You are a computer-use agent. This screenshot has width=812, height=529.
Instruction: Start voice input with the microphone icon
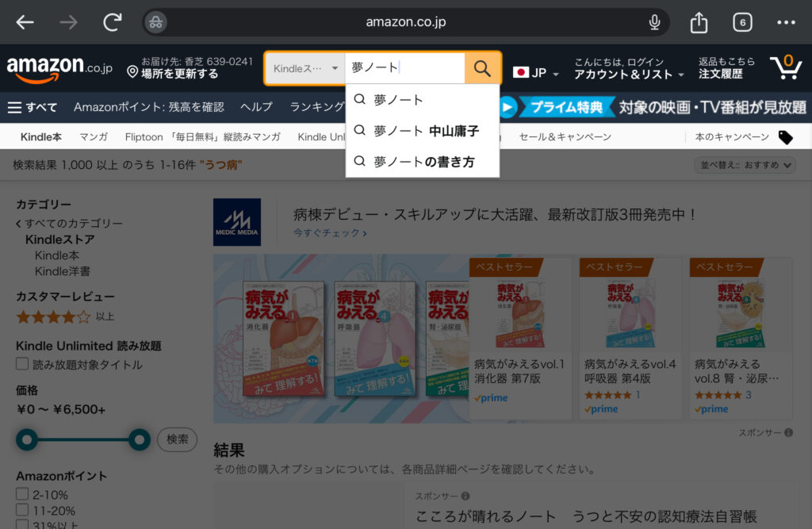coord(654,22)
